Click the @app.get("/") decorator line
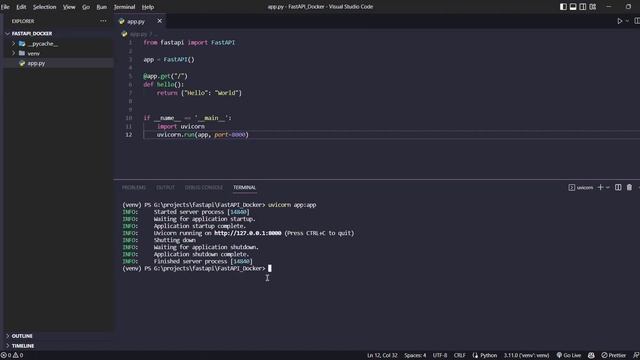The height and width of the screenshot is (360, 640). (x=165, y=76)
